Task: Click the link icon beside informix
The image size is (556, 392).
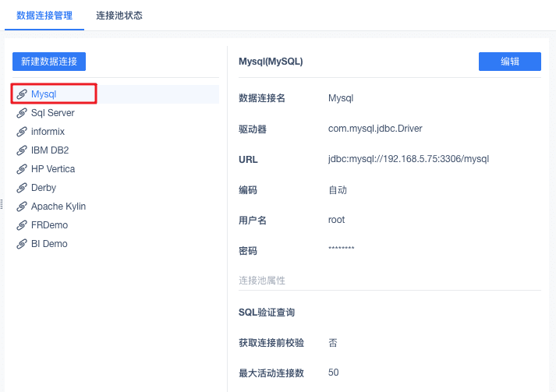Action: pyautogui.click(x=22, y=132)
